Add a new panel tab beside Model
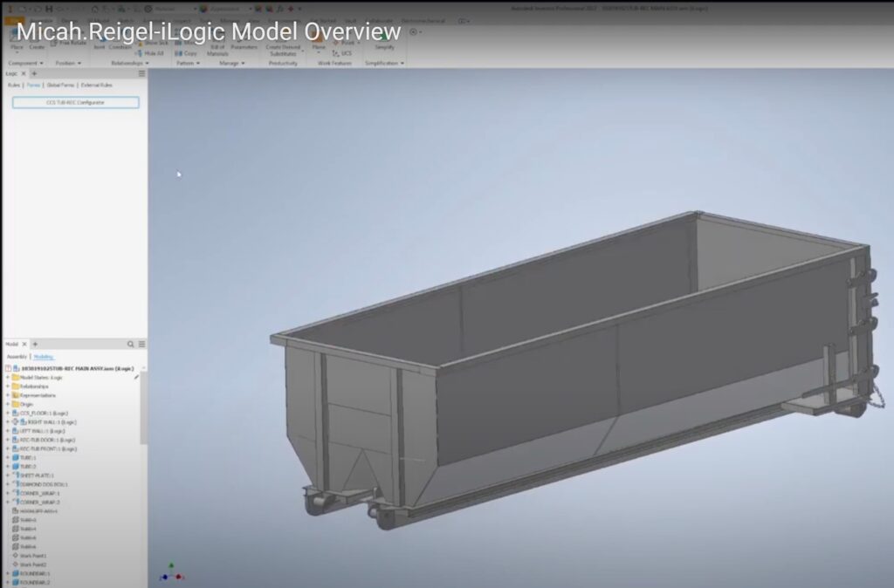894x588 pixels. (35, 344)
